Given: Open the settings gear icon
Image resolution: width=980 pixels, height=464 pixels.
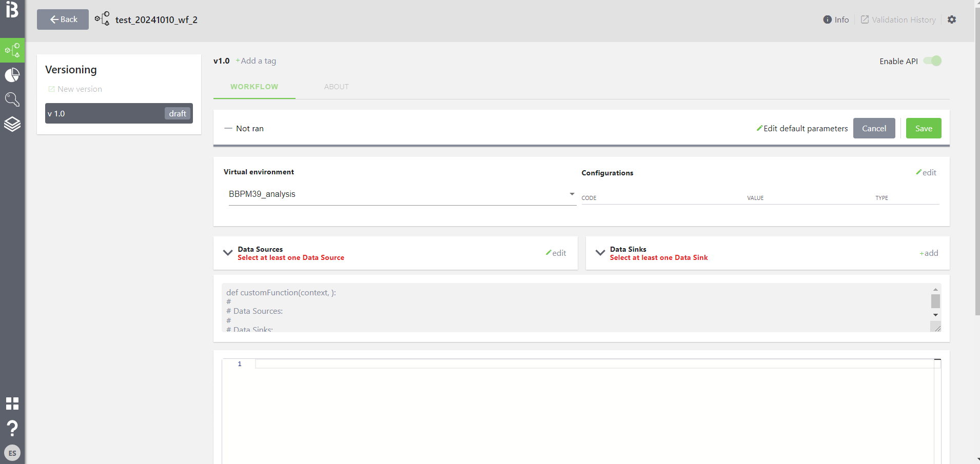Looking at the screenshot, I should click(952, 19).
